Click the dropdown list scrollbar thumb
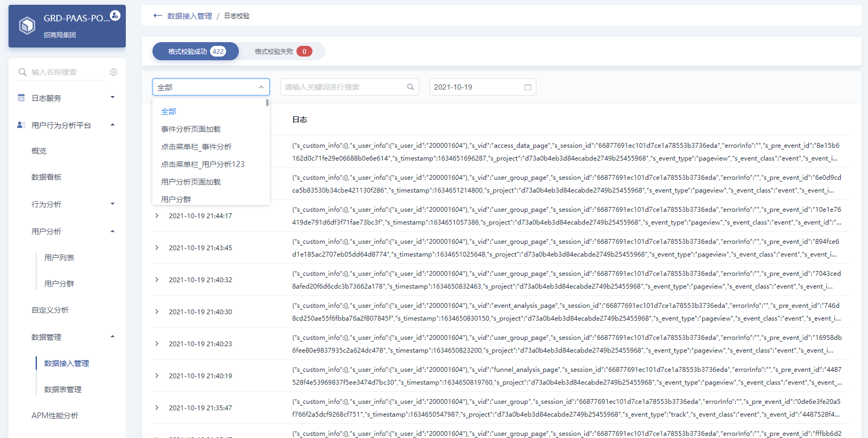This screenshot has height=438, width=868. (267, 102)
